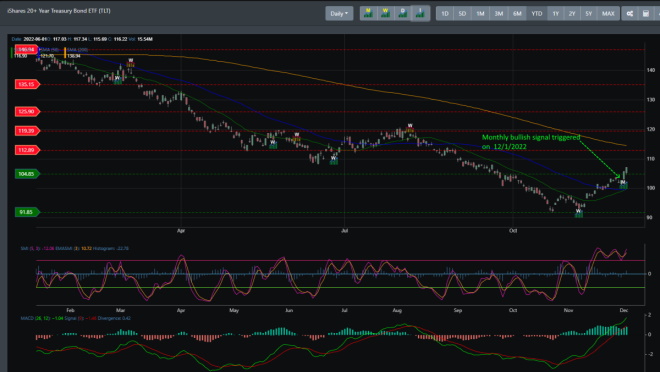Open the chart settings gears icon
This screenshot has width=660, height=372.
[630, 13]
